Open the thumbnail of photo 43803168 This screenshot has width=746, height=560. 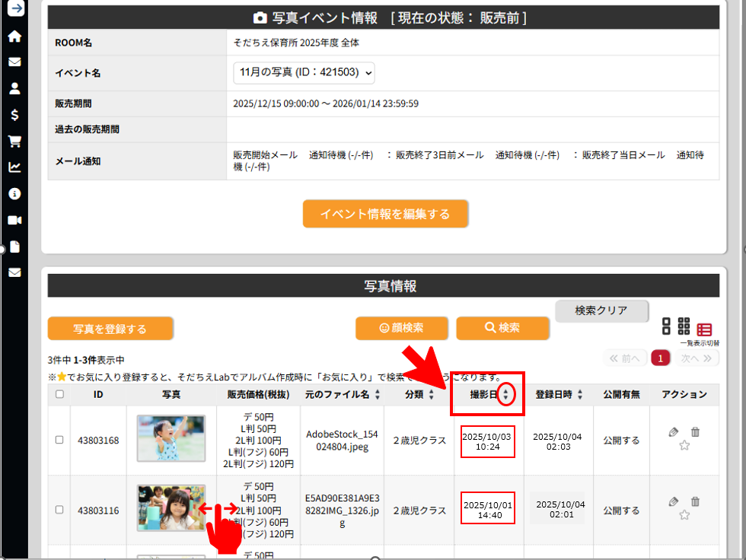click(171, 438)
